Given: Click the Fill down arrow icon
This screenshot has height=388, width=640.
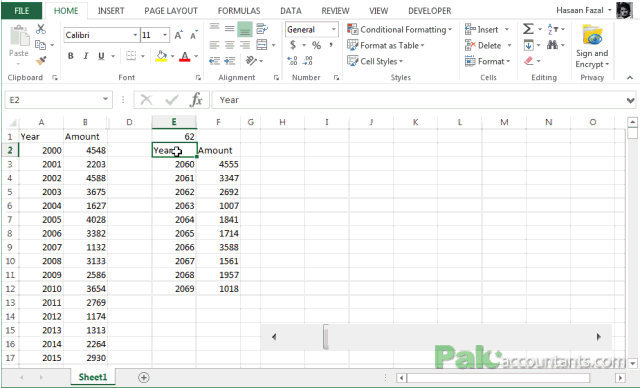Looking at the screenshot, I should point(528,45).
